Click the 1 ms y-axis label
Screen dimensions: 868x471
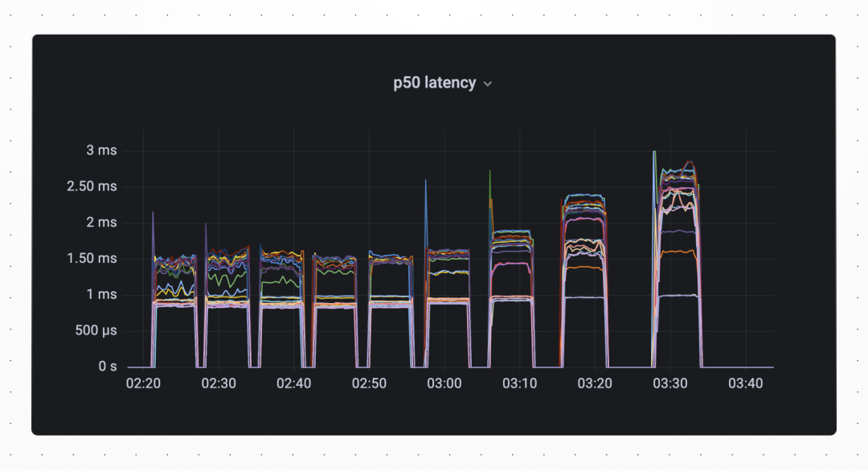pyautogui.click(x=101, y=294)
